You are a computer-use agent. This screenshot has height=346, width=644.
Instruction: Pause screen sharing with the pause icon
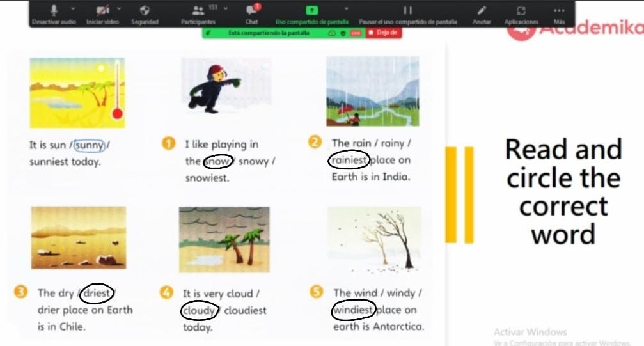point(407,10)
